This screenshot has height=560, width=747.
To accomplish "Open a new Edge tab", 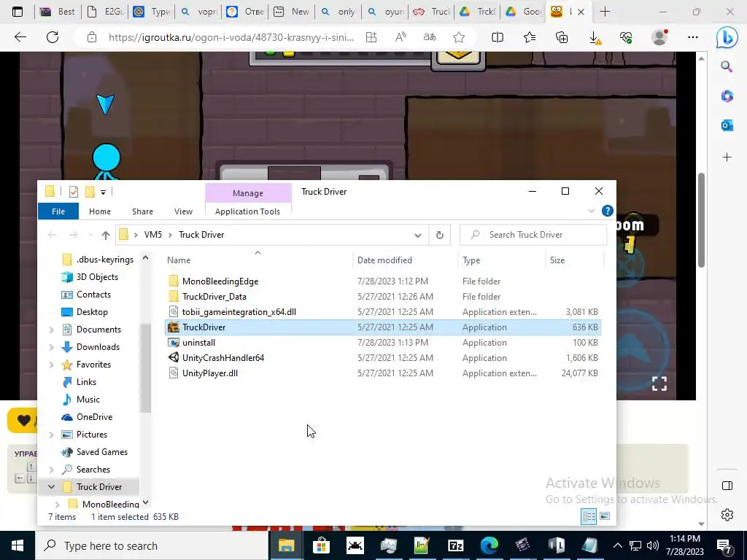I will tap(605, 12).
